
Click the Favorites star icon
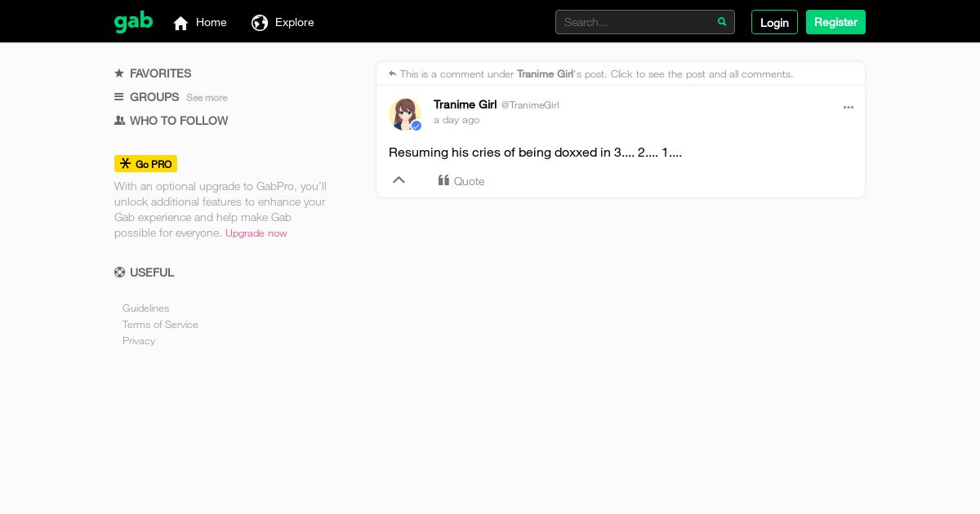coord(119,73)
